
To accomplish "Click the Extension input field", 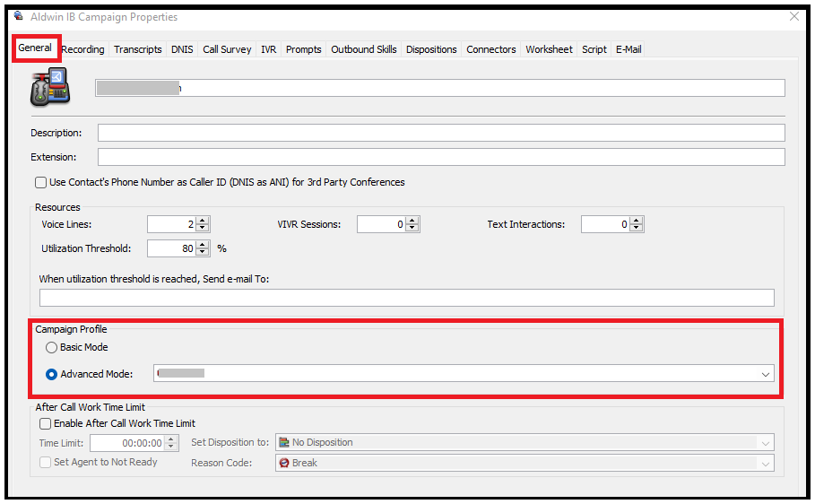I will [x=441, y=157].
